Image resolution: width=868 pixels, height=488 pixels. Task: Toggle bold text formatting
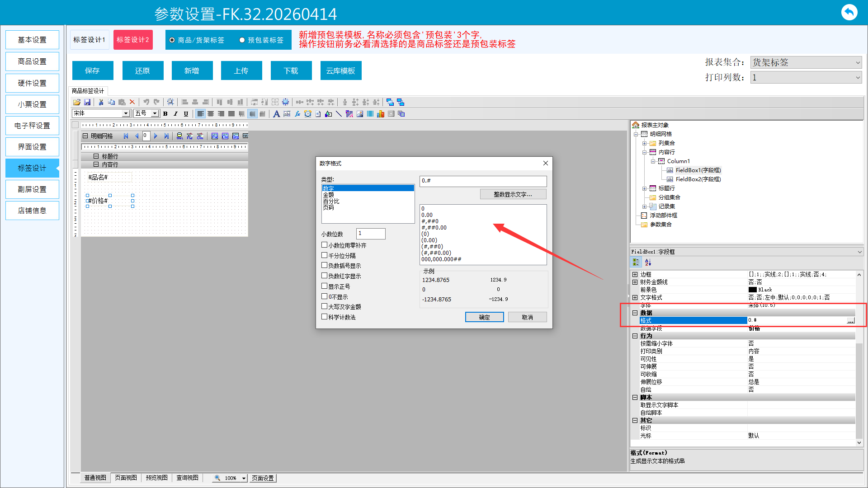pos(165,114)
